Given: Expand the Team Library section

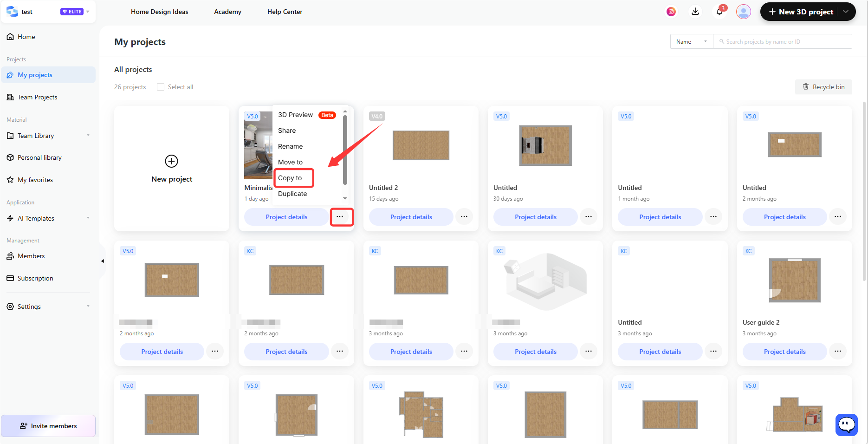Looking at the screenshot, I should pos(88,136).
